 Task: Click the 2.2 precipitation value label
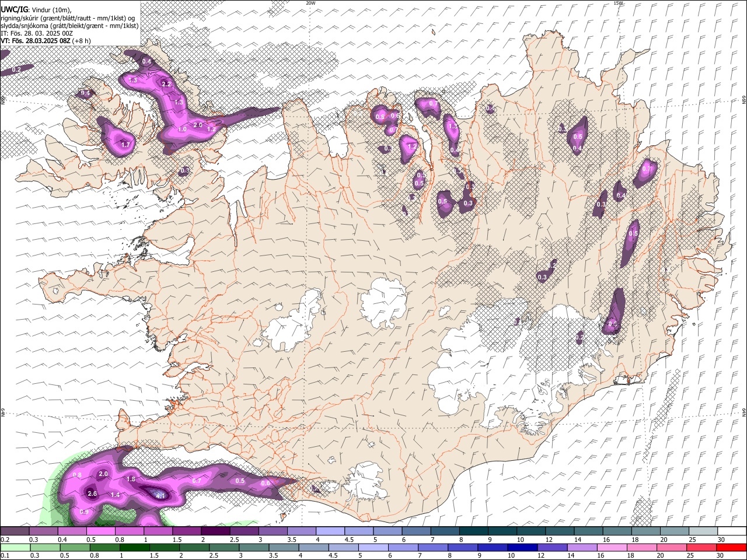tap(166, 84)
